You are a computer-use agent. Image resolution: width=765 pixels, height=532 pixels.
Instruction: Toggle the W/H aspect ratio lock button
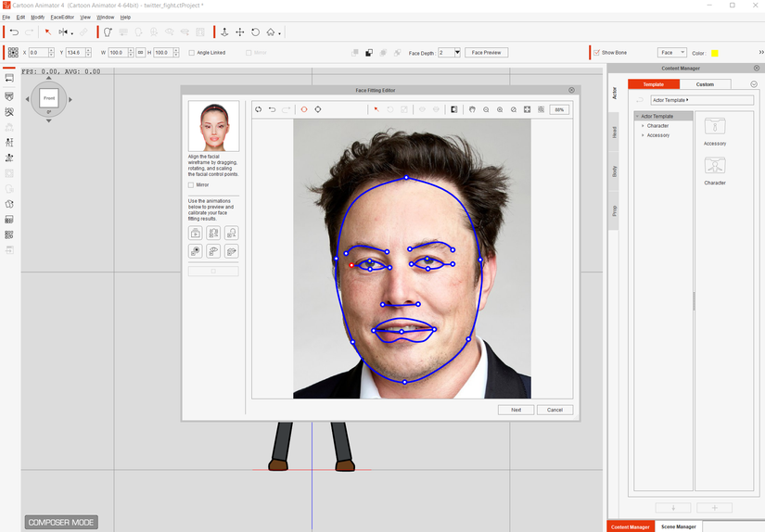pyautogui.click(x=141, y=52)
